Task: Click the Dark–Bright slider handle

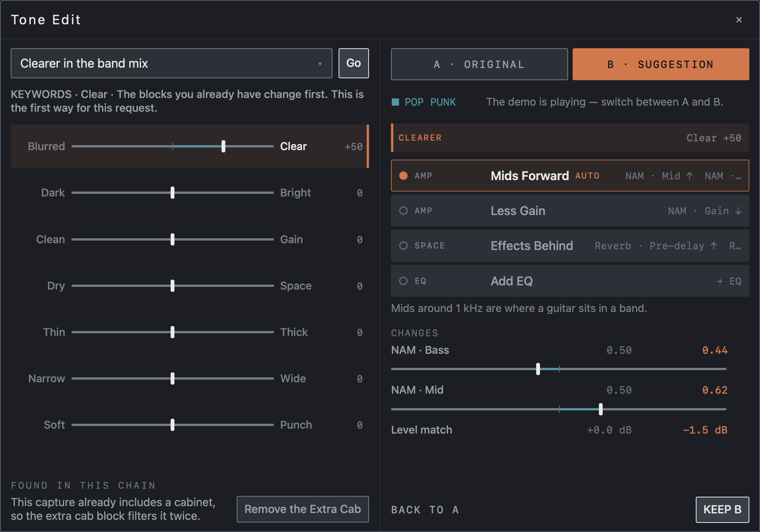Action: (173, 193)
